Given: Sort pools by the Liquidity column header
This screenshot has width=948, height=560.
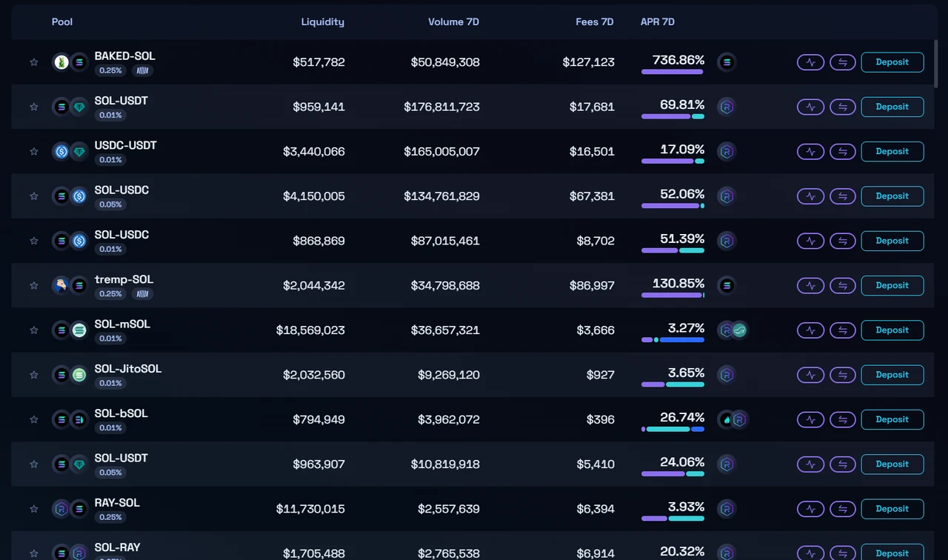Looking at the screenshot, I should click(322, 21).
